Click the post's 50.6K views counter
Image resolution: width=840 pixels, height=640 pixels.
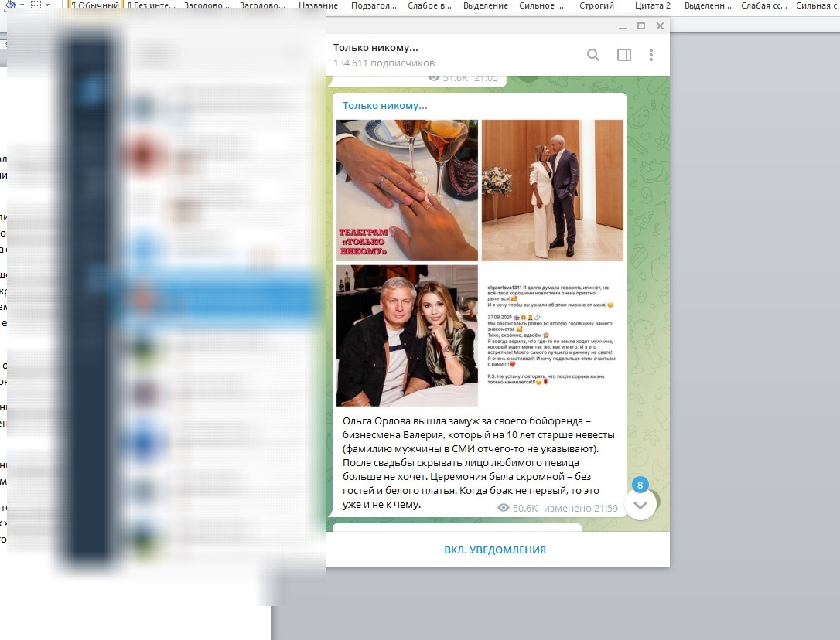pos(517,508)
